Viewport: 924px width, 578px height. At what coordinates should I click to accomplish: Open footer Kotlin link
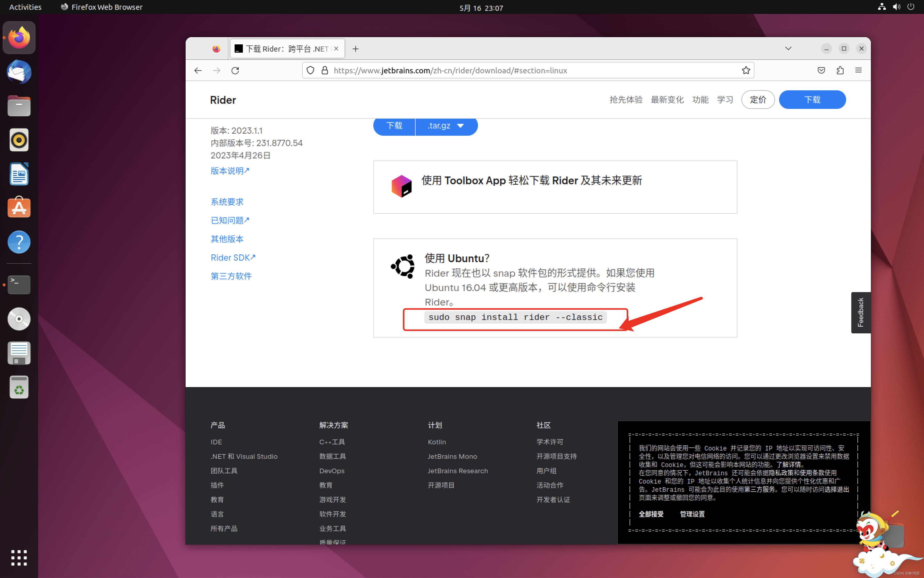437,442
